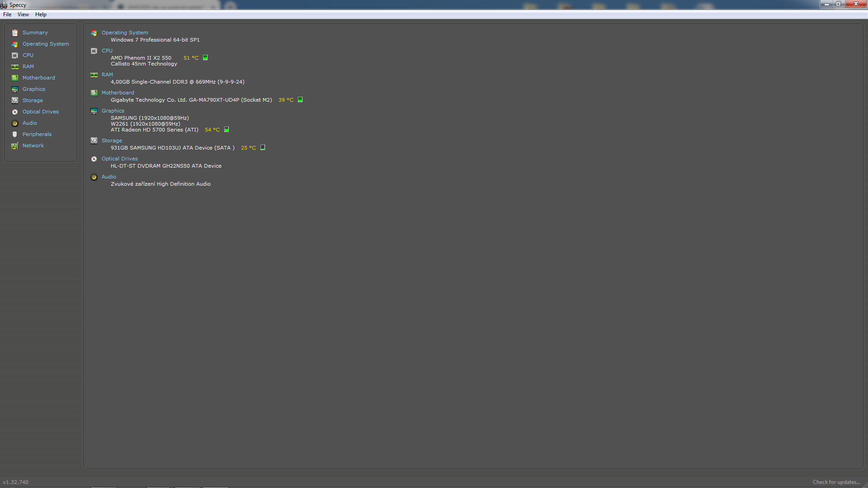868x488 pixels.
Task: Click the disc icon beside Optical Drives heading
Action: [x=94, y=159]
